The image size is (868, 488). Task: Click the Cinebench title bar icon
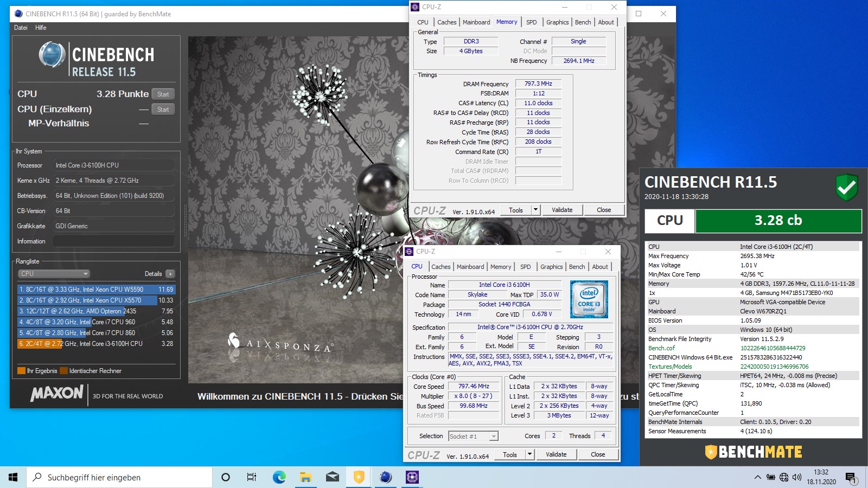[x=18, y=14]
